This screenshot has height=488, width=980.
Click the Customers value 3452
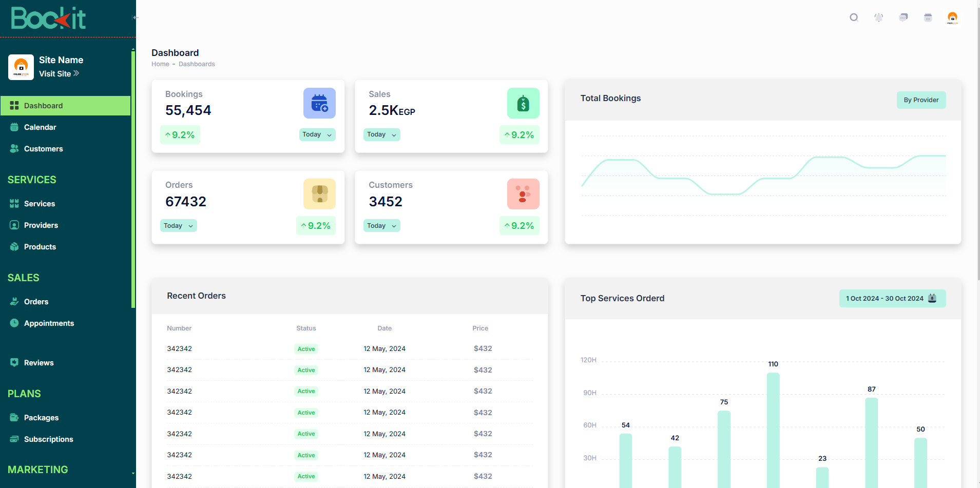pyautogui.click(x=386, y=202)
